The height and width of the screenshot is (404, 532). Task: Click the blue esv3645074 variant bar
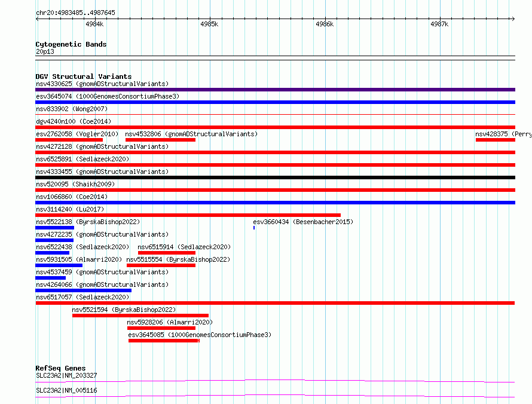point(275,102)
